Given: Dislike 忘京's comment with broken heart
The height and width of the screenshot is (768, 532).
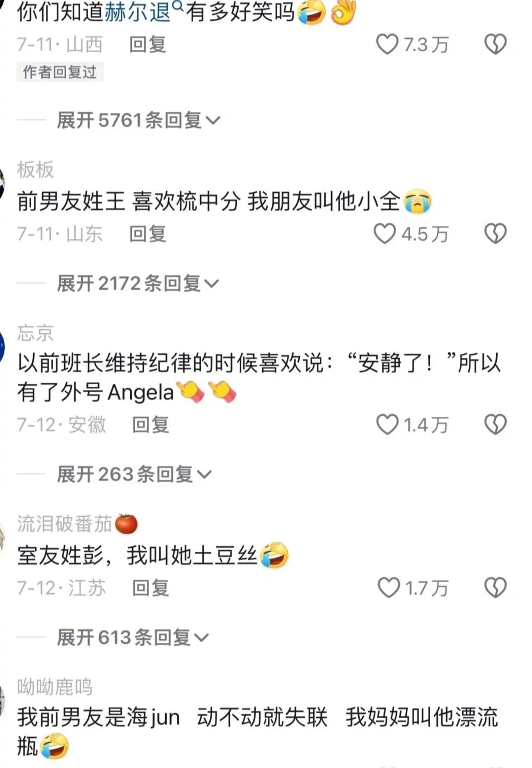Looking at the screenshot, I should [x=496, y=424].
